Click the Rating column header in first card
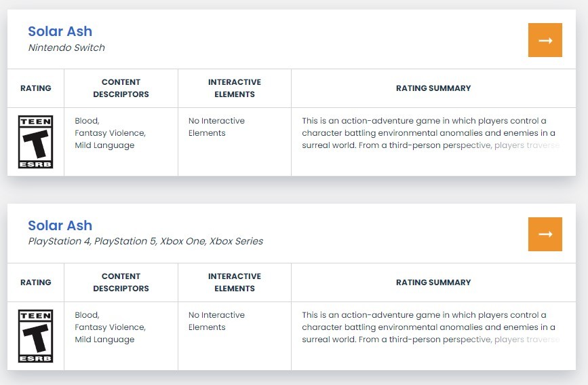The image size is (588, 385). [x=35, y=88]
